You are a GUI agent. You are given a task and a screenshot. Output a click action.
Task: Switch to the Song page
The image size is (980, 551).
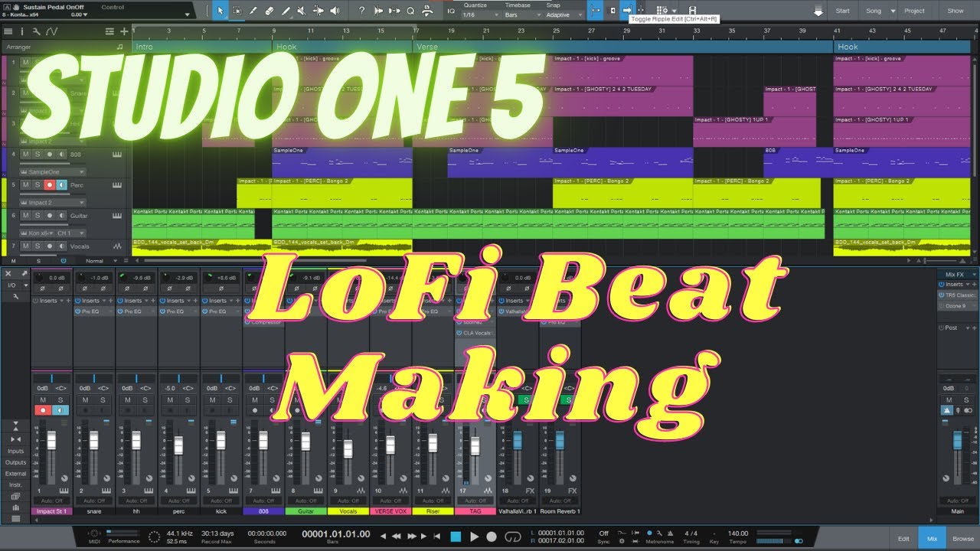coord(874,11)
